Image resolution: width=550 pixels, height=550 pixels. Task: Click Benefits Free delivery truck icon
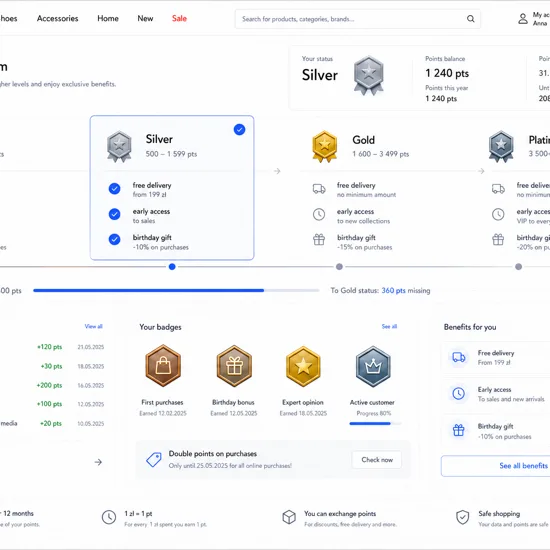(x=458, y=357)
